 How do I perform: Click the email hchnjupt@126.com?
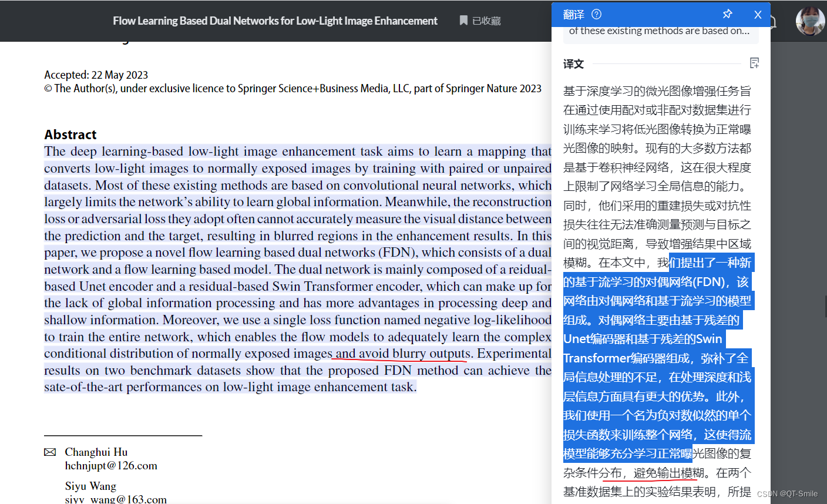click(x=111, y=466)
